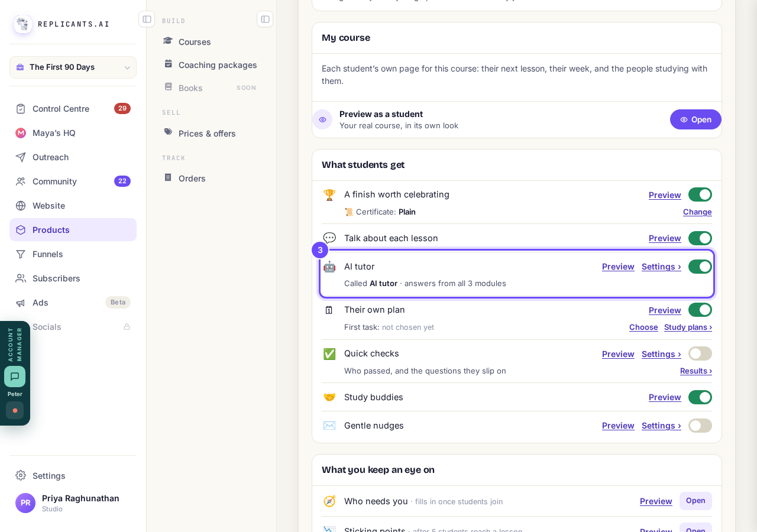Click the Coaching packages calendar icon
The image size is (757, 532).
[x=169, y=64]
